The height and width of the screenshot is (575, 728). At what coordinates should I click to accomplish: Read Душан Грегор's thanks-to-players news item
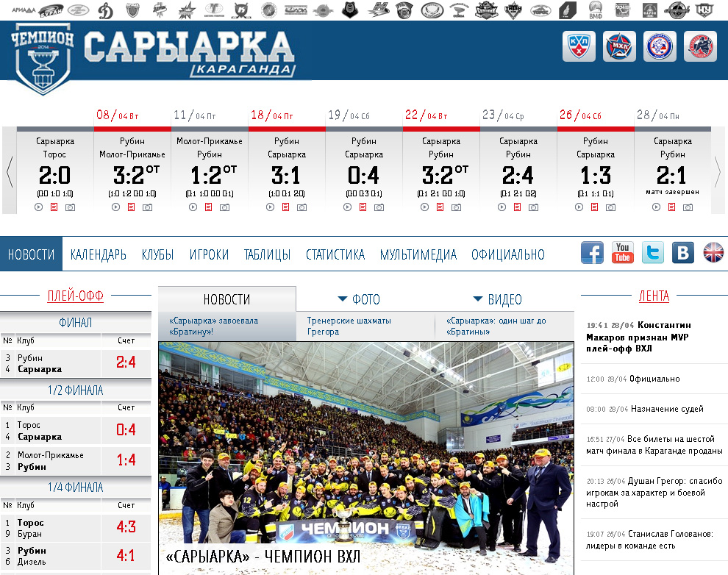coord(654,493)
